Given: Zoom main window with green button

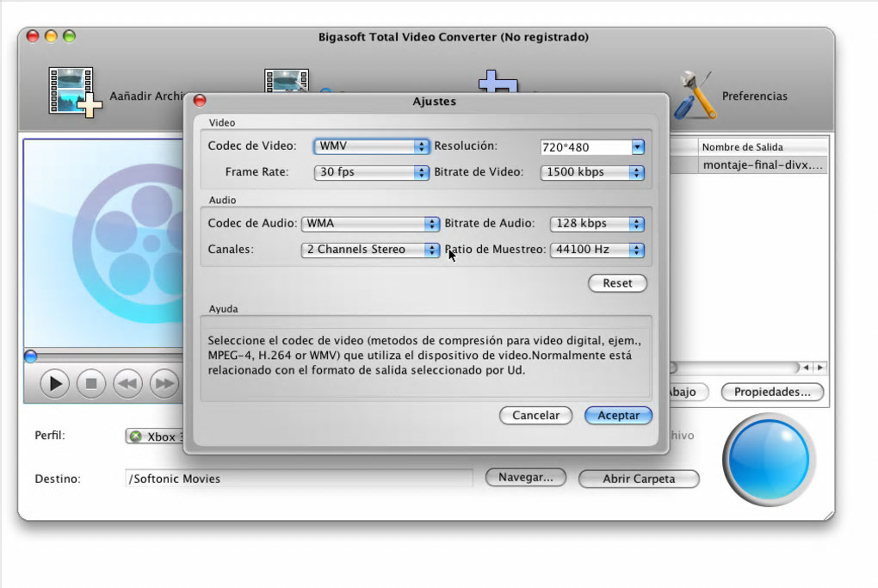Looking at the screenshot, I should click(x=70, y=36).
